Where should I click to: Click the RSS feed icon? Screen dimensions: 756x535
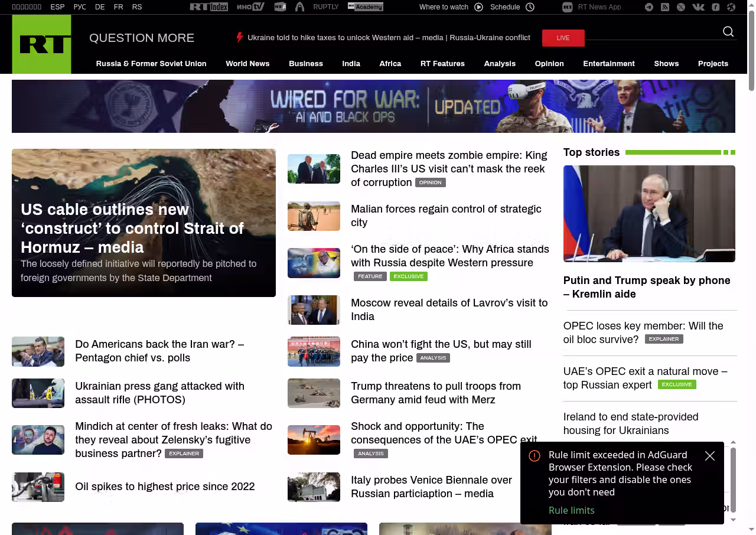click(x=665, y=7)
